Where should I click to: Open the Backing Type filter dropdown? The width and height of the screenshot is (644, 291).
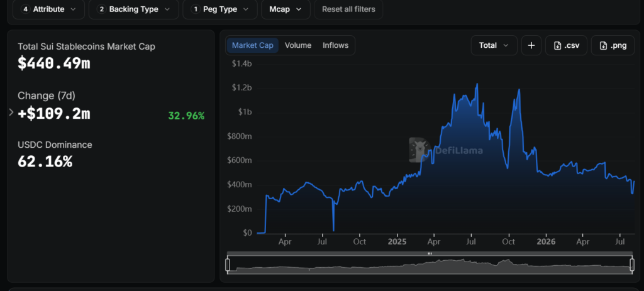(x=134, y=9)
